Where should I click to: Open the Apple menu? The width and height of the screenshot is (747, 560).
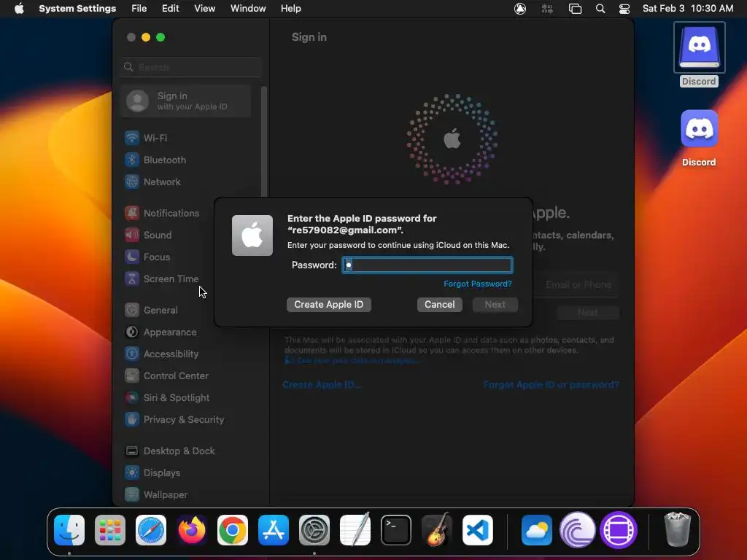pyautogui.click(x=19, y=9)
